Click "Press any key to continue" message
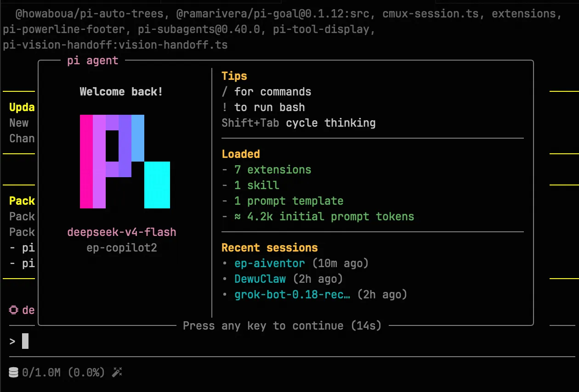 (x=283, y=326)
